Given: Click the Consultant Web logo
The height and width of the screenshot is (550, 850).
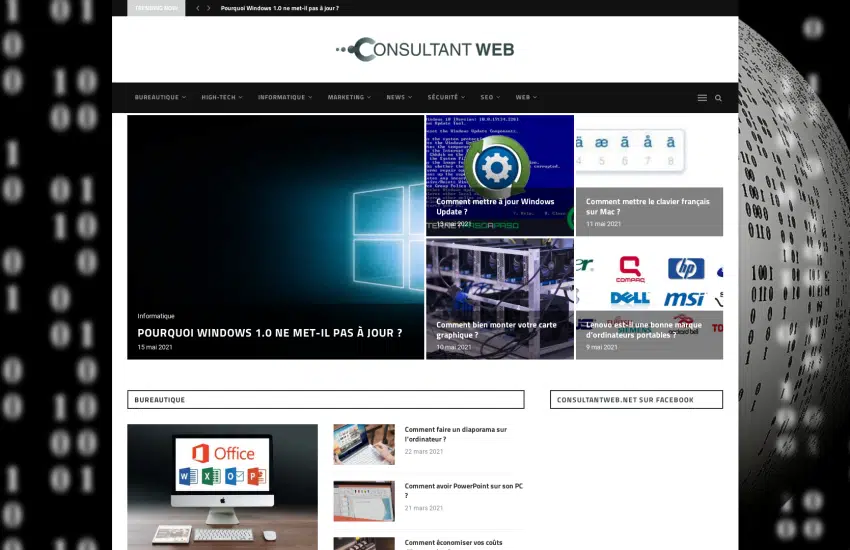Looking at the screenshot, I should point(424,49).
